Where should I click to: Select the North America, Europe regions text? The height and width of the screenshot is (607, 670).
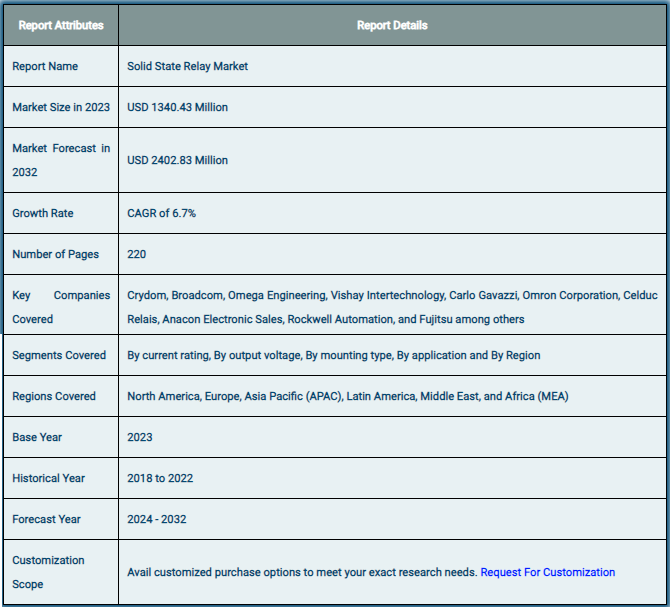click(348, 396)
